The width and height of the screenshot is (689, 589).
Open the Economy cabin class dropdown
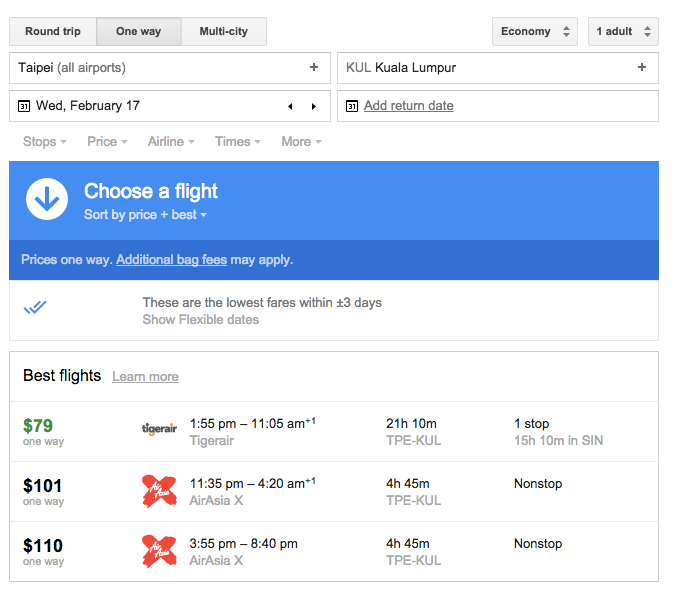[x=535, y=32]
